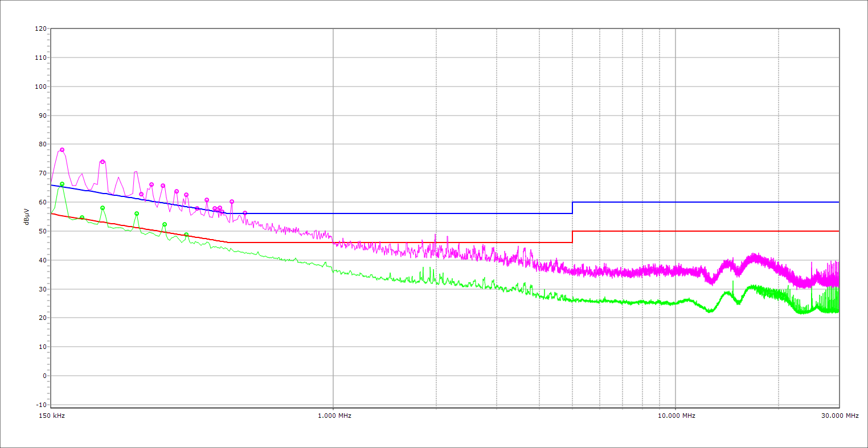Click the -10 tick label on y-axis
This screenshot has height=448, width=868.
(40, 405)
